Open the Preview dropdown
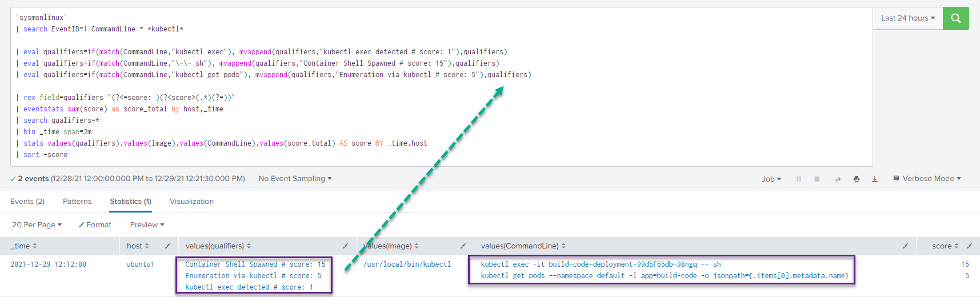The width and height of the screenshot is (980, 297). click(x=147, y=225)
